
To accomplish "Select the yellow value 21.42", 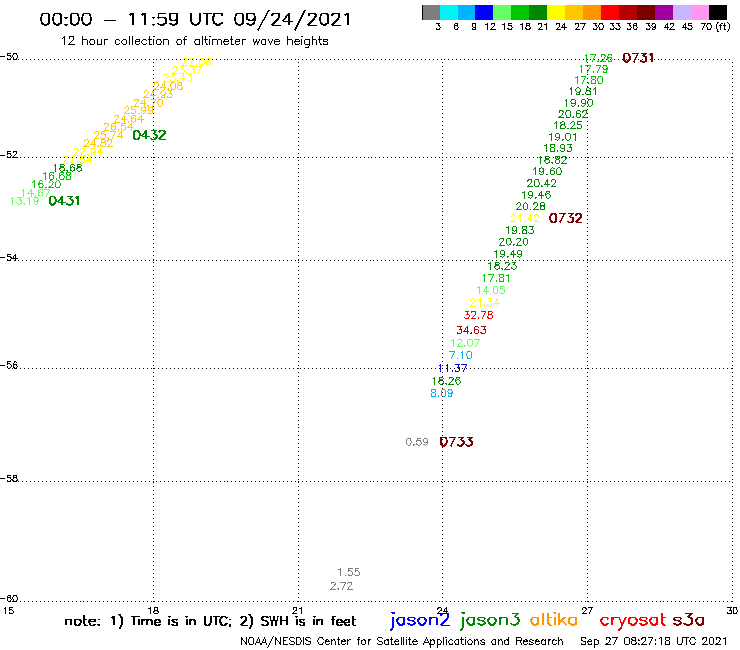I will point(525,218).
